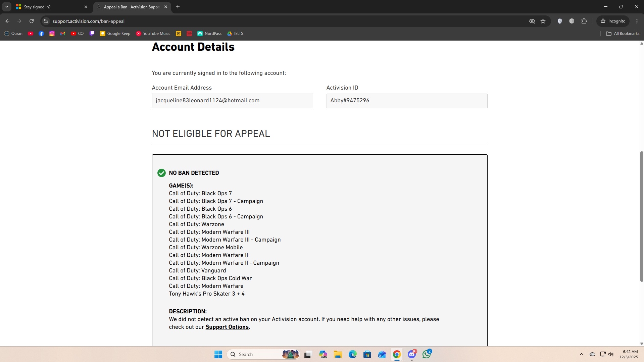Open the Facebook bookmark
Viewport: 644px width, 362px height.
tap(41, 34)
